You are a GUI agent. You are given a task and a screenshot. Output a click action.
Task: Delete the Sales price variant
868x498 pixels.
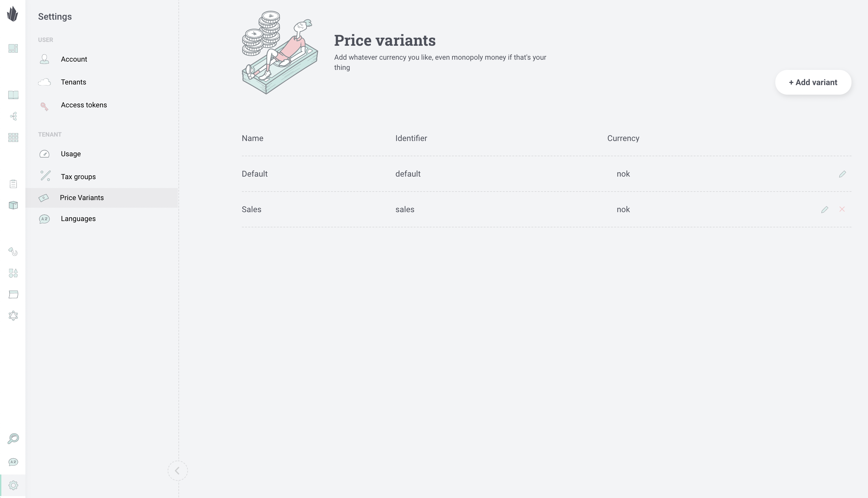842,209
